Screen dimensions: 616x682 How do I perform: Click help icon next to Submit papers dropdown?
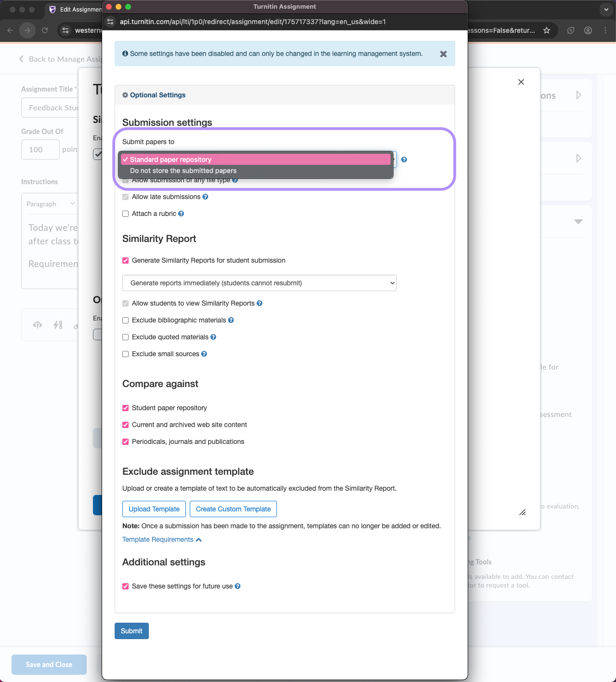tap(404, 160)
